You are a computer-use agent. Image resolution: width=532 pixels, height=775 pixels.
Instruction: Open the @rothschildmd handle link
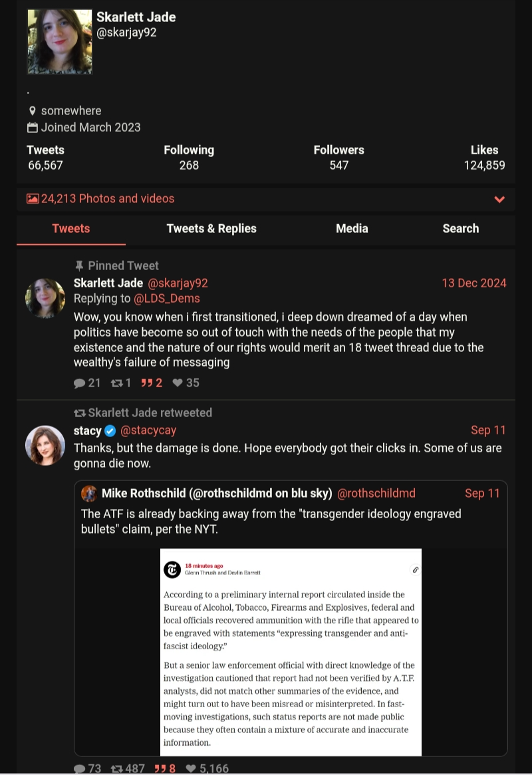point(376,493)
